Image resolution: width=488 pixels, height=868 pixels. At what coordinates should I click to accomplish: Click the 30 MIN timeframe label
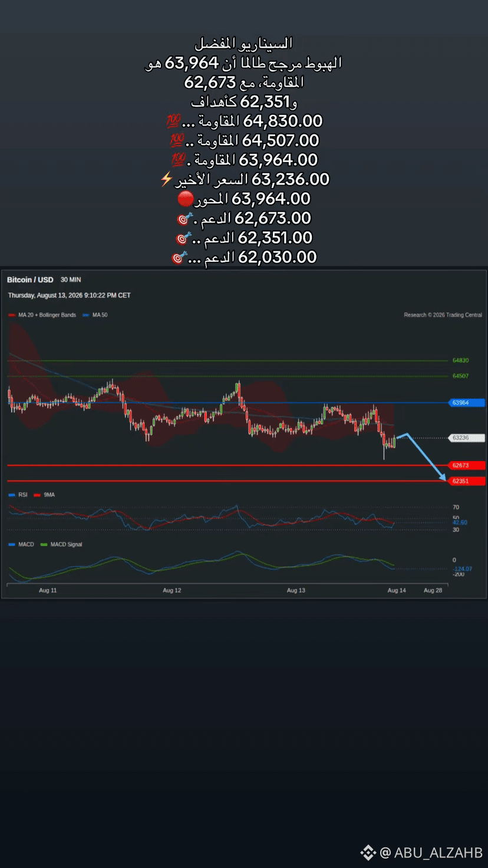click(x=71, y=280)
